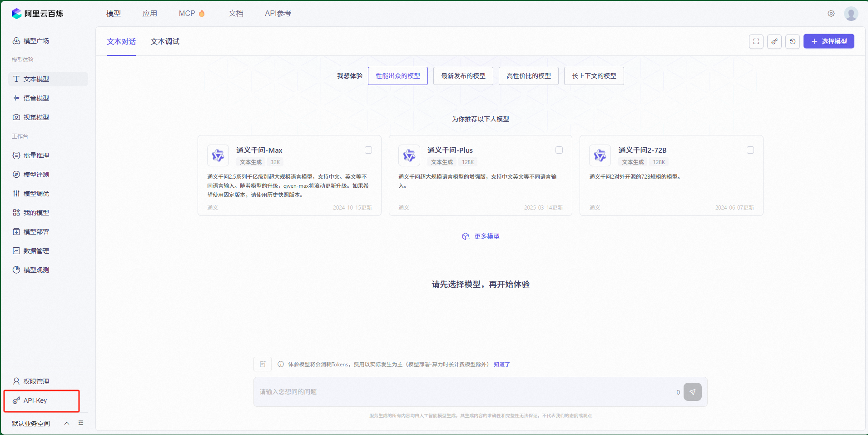Select the 高性价比的模型 filter
The height and width of the screenshot is (435, 868).
pyautogui.click(x=529, y=76)
